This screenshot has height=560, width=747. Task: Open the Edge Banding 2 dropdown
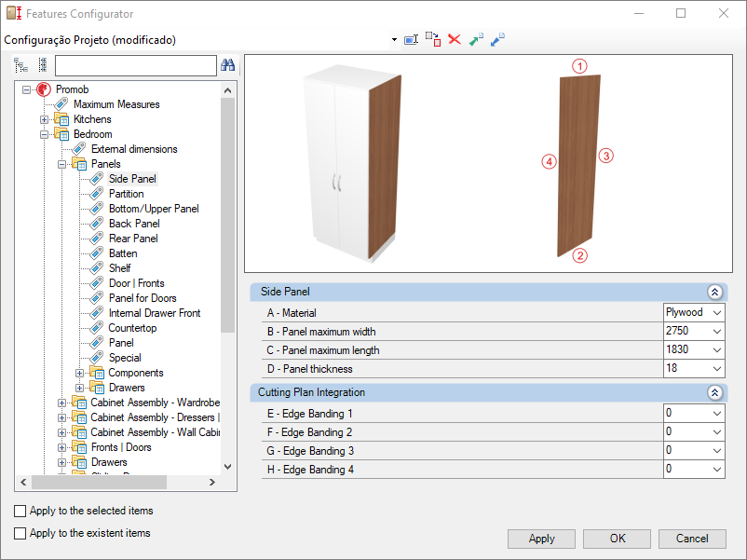(x=717, y=431)
